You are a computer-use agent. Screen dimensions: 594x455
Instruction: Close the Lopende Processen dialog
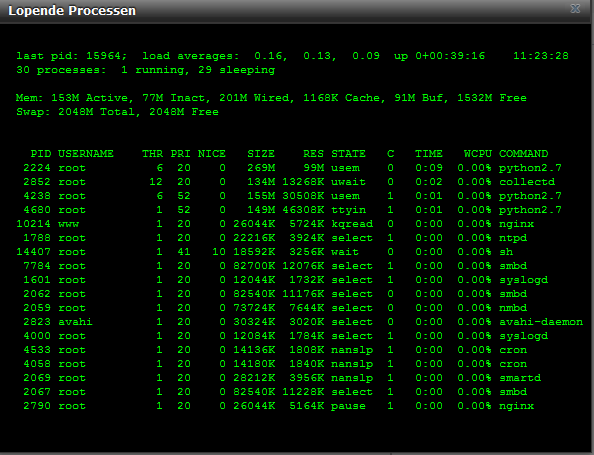click(575, 8)
